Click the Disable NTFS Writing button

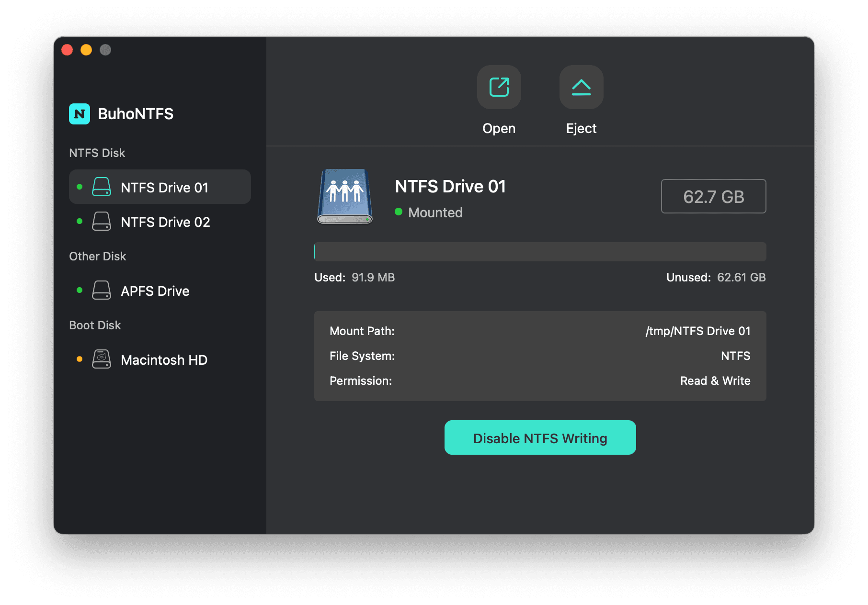(540, 437)
